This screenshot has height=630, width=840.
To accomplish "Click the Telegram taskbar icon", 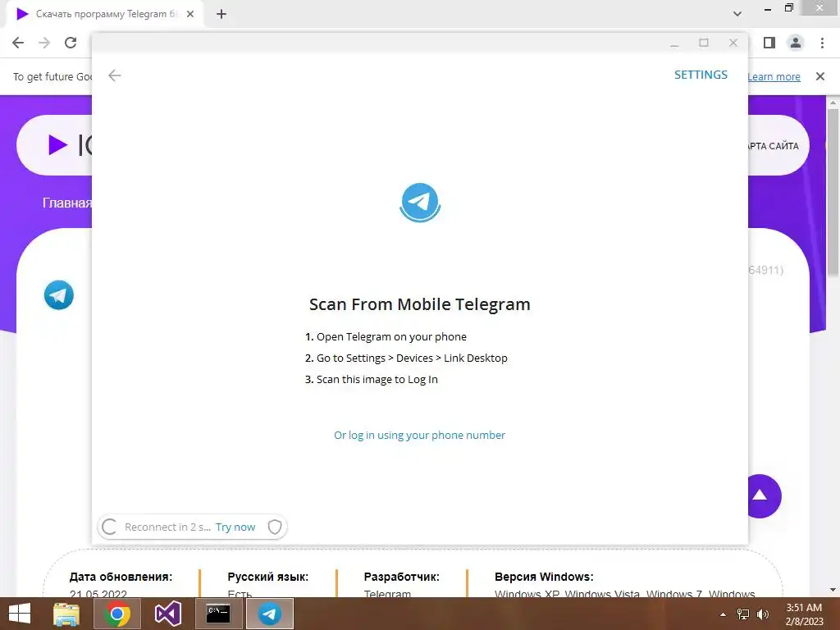I will pos(269,614).
